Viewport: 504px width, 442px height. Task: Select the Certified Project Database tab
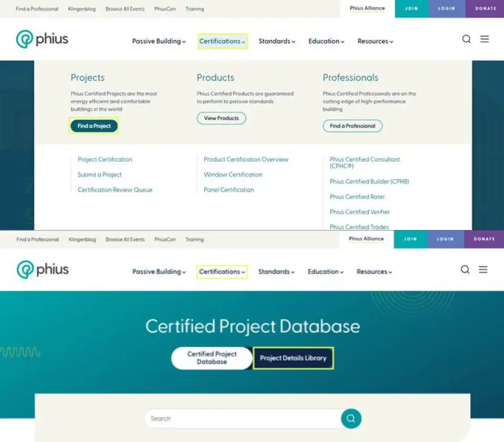212,358
